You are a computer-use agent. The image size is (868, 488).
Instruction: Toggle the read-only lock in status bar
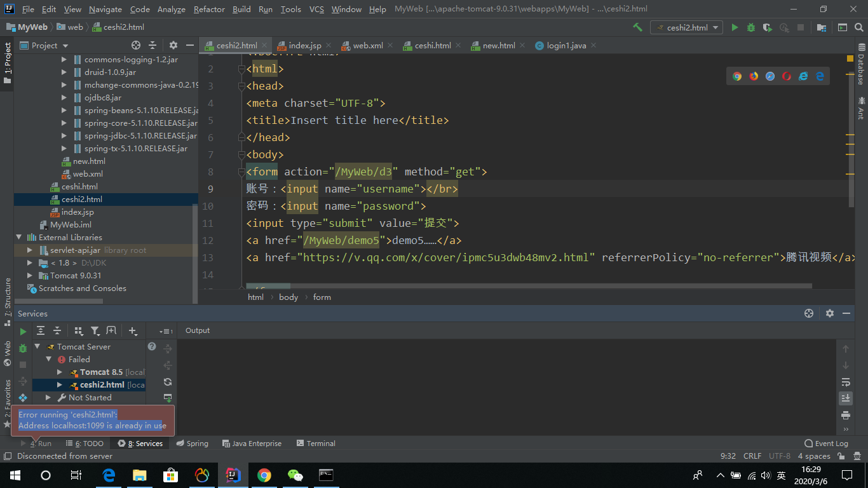tap(842, 456)
